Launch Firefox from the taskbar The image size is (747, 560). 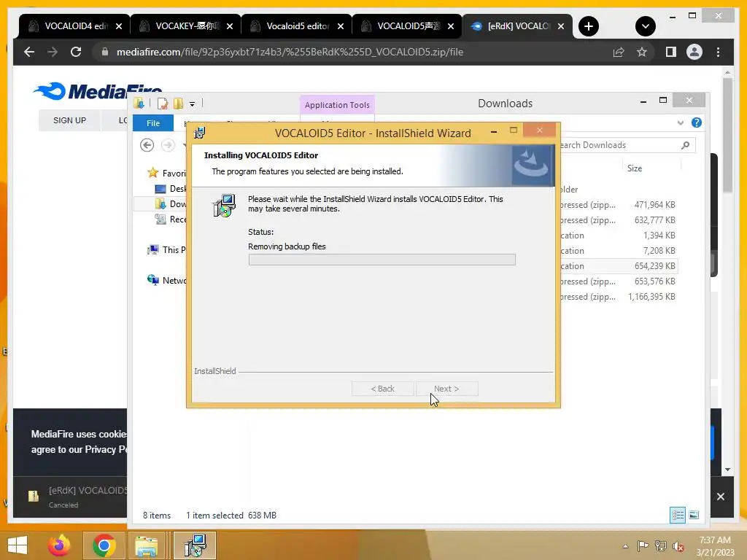pos(59,545)
